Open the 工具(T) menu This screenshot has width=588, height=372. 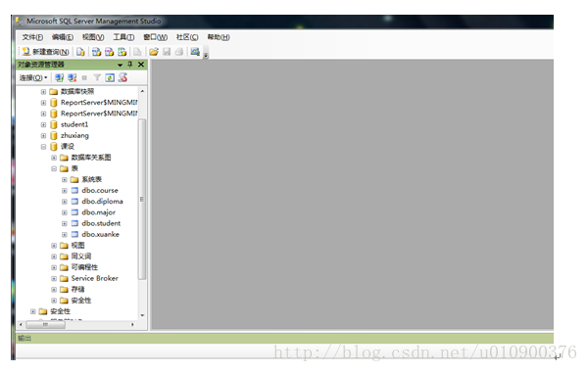pos(123,37)
